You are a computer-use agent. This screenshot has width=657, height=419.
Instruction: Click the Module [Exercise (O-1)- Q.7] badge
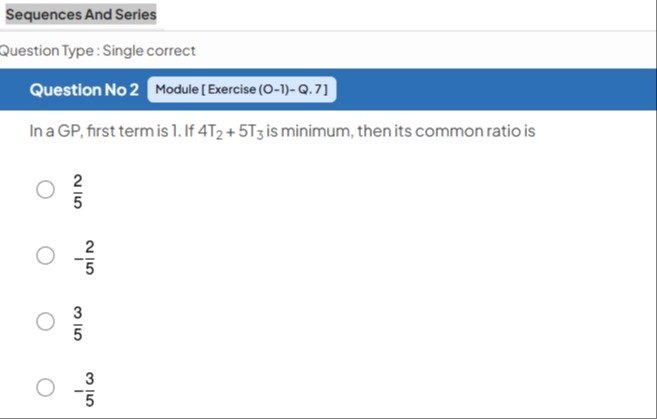click(242, 89)
